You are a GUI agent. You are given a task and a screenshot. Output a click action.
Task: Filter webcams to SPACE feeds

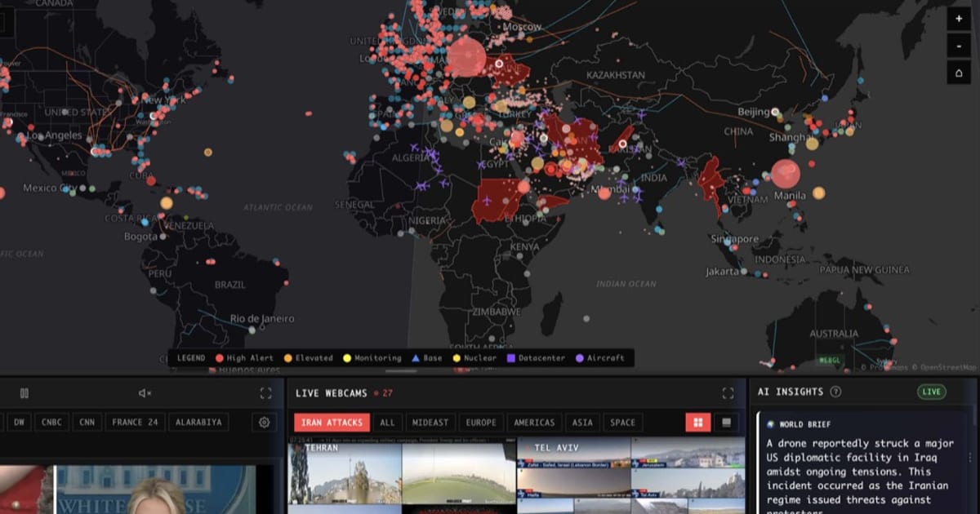pyautogui.click(x=622, y=423)
